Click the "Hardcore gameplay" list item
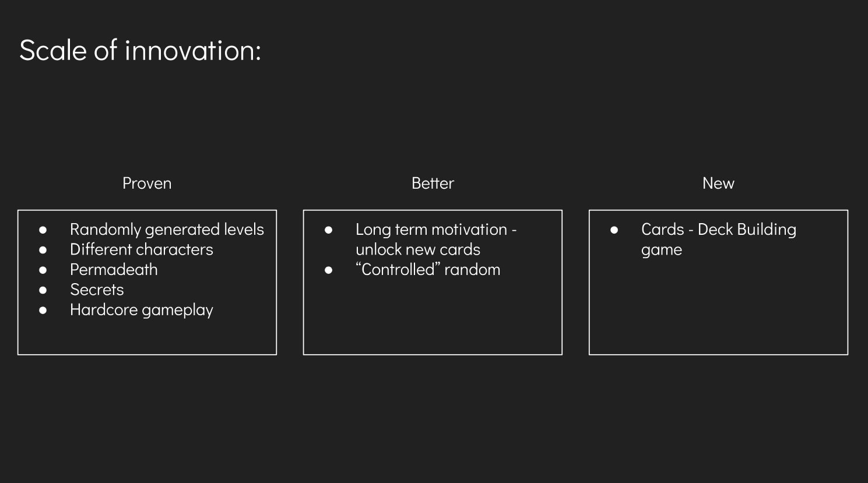The width and height of the screenshot is (868, 483). (x=142, y=310)
